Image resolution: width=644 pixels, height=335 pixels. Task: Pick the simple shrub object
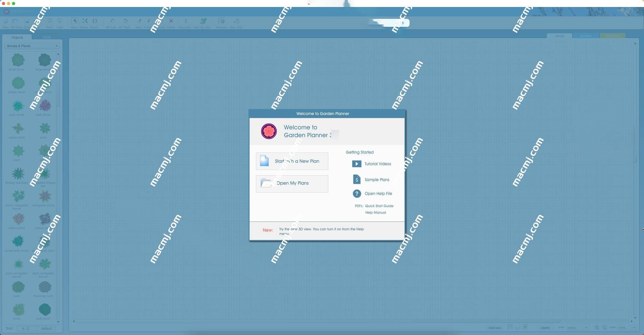(18, 83)
